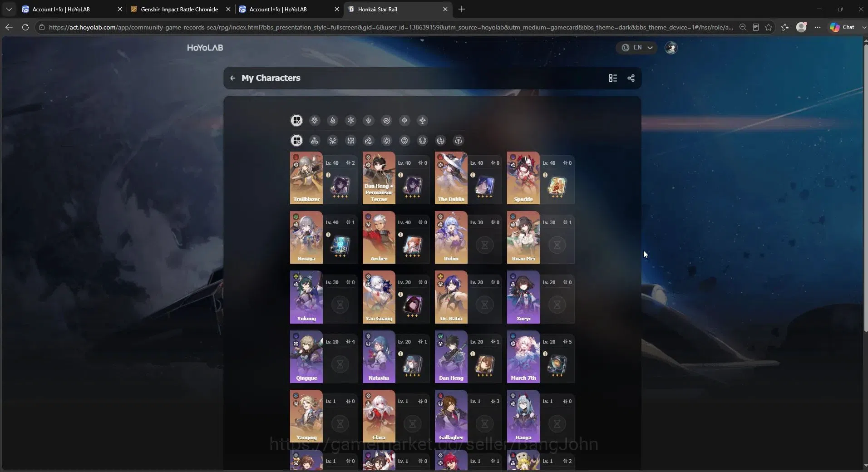Filter characters by Quantum element
The image size is (868, 472).
[404, 120]
